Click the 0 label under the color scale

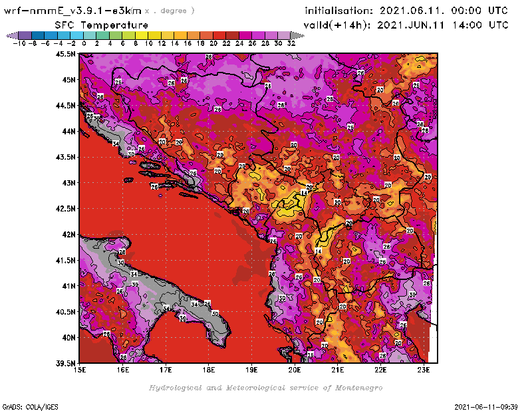pos(84,44)
